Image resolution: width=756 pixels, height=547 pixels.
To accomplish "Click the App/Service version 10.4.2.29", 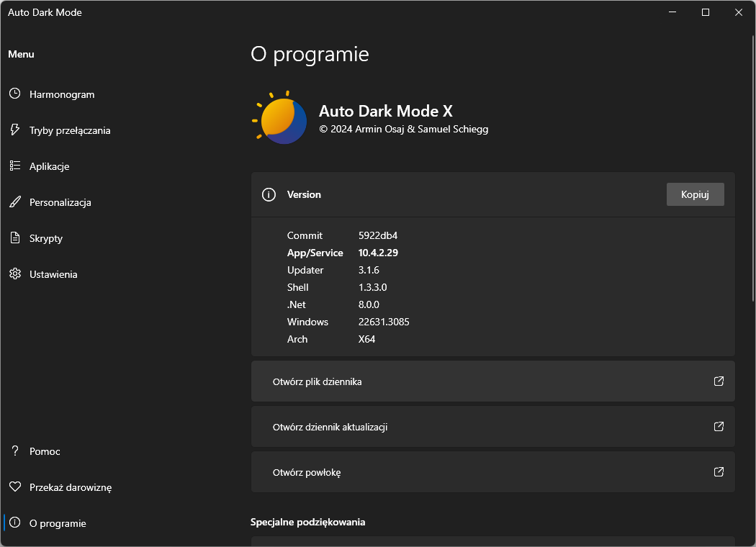I will click(378, 253).
